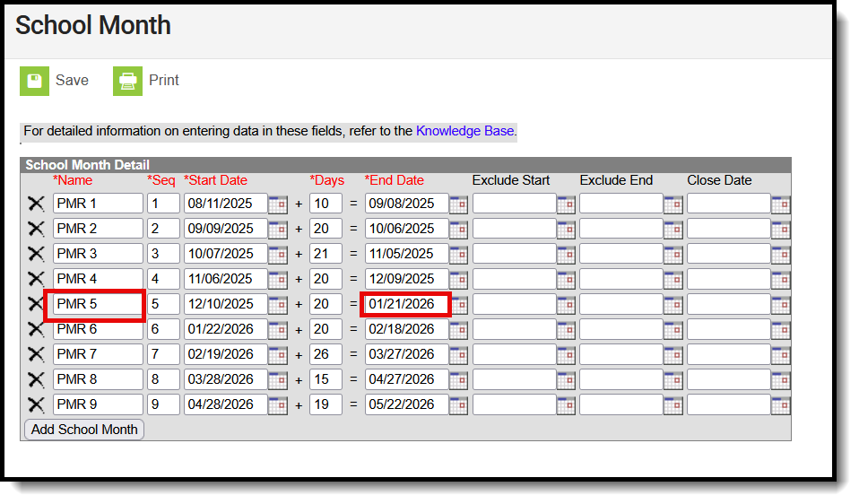
Task: Open Start Date calendar for PMR 3
Action: (278, 255)
